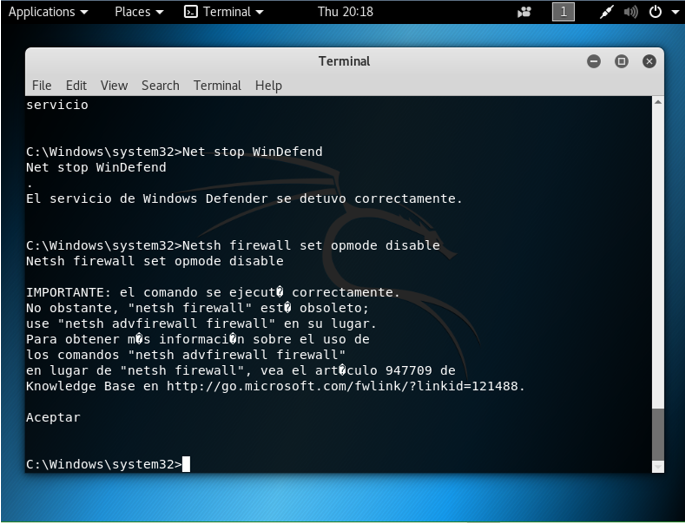The image size is (685, 523).
Task: Open the Terminal app menu in top bar
Action: pos(224,12)
